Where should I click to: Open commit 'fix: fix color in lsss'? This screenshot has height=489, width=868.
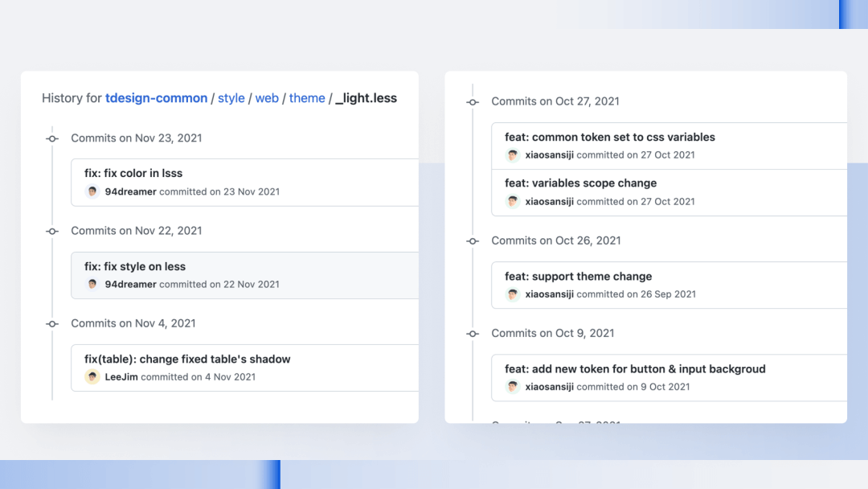point(133,174)
